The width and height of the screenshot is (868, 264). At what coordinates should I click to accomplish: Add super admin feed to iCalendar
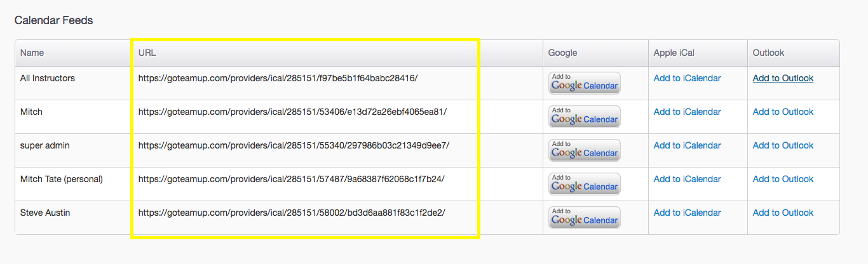click(687, 145)
